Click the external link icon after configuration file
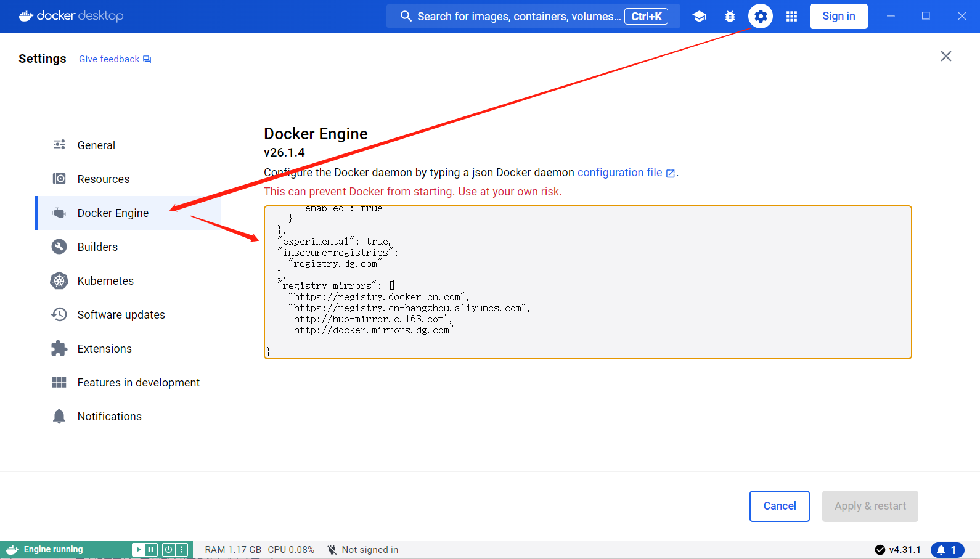Screen dimensions: 980x559 point(671,173)
